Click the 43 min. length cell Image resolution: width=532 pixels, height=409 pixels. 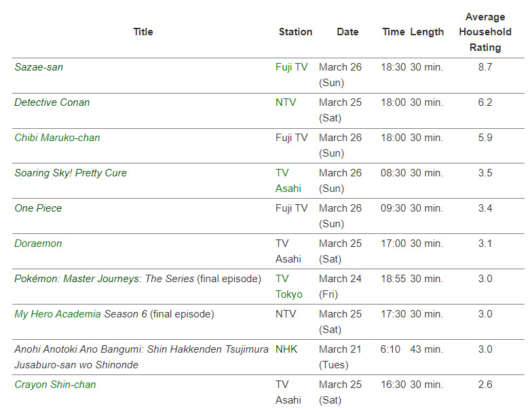(x=426, y=349)
